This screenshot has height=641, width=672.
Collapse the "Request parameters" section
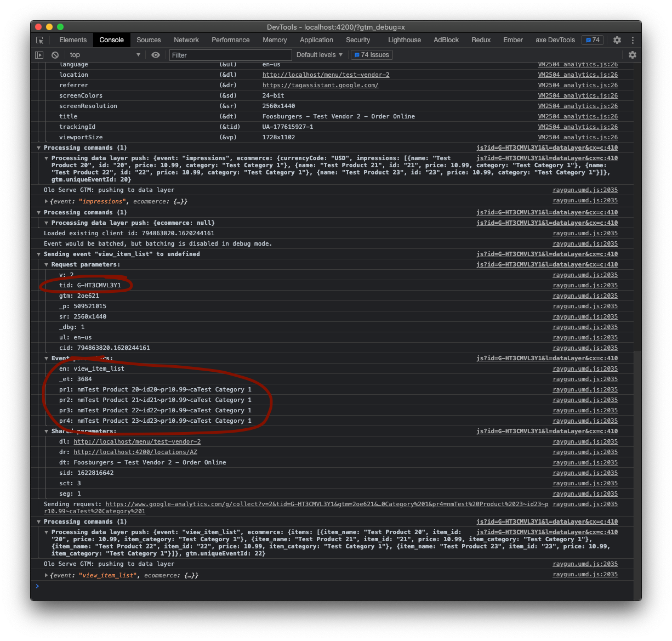pyautogui.click(x=46, y=264)
